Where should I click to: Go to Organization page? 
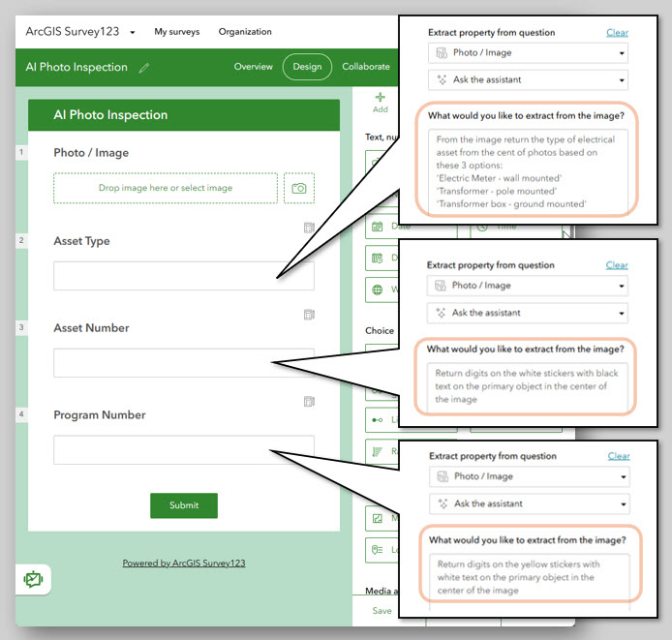click(x=245, y=32)
